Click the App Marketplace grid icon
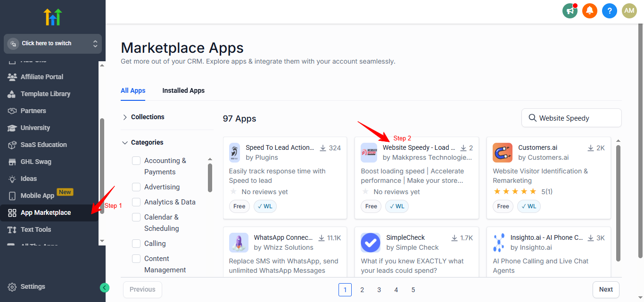Image resolution: width=644 pixels, height=302 pixels. coord(12,212)
